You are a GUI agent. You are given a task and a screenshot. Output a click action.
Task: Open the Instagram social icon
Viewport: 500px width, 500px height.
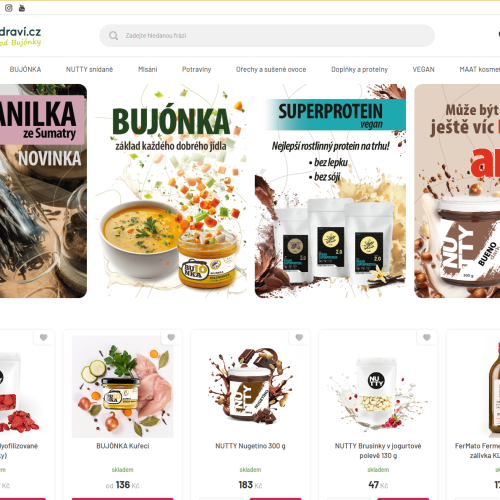coord(9,8)
